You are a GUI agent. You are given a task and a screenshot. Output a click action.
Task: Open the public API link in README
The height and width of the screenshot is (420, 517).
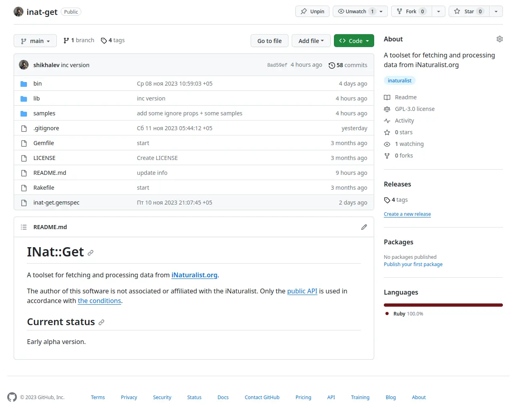302,291
